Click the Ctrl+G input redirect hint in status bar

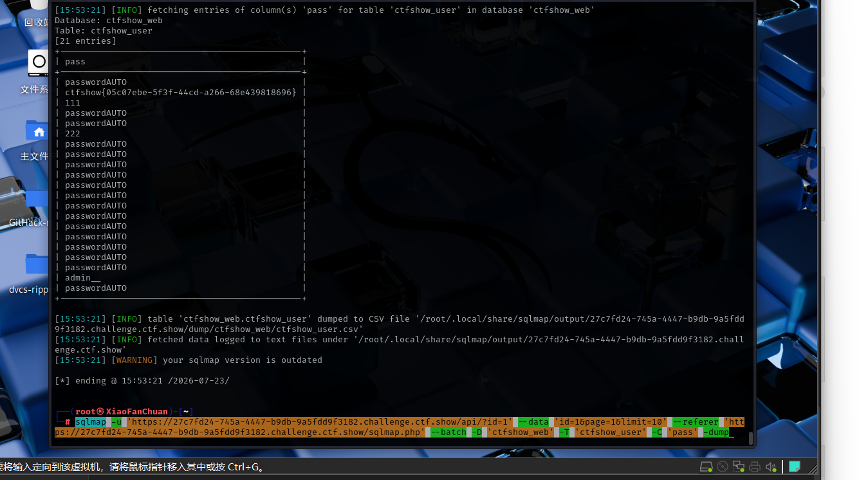(x=132, y=467)
